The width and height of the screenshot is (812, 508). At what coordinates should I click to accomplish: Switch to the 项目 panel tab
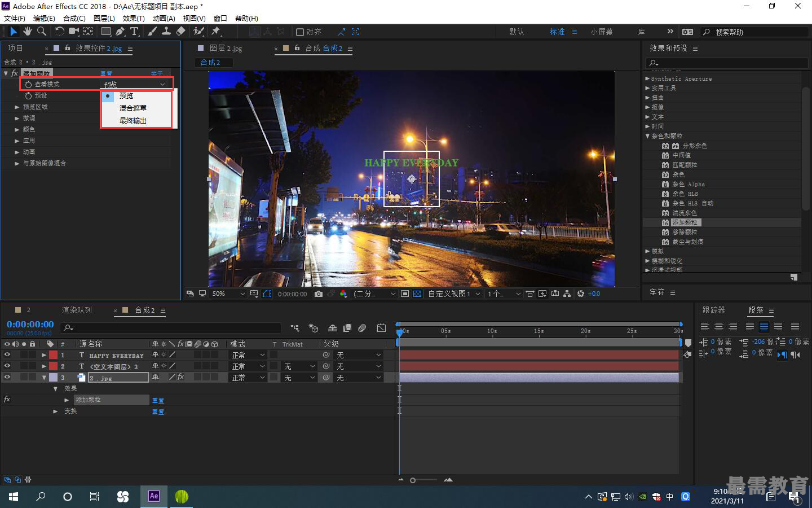15,48
